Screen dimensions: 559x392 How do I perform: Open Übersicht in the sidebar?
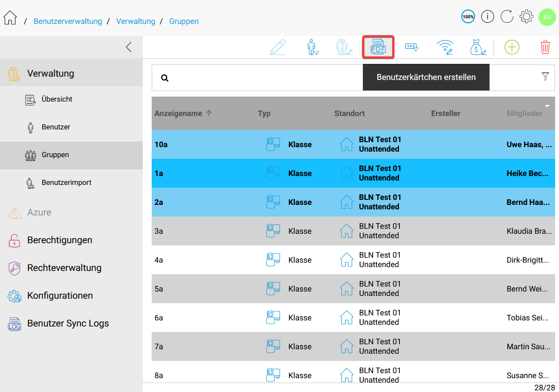[x=71, y=99]
